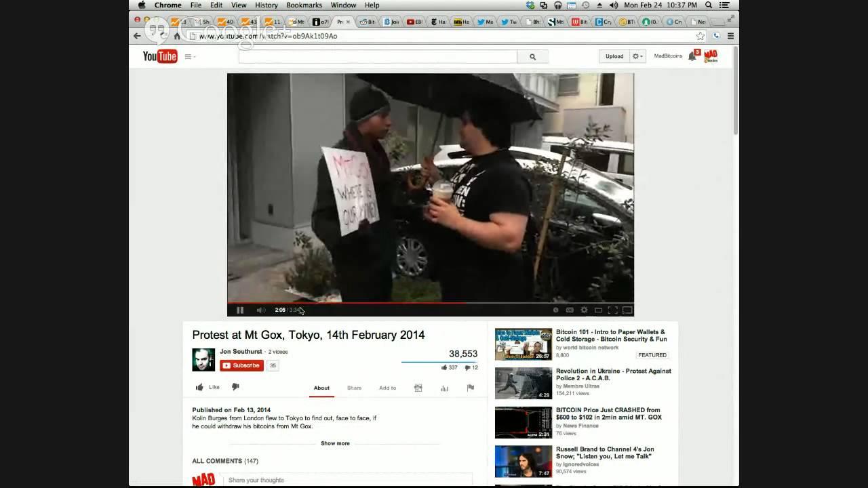Image resolution: width=868 pixels, height=488 pixels.
Task: Toggle closed captions in player
Action: (x=570, y=310)
